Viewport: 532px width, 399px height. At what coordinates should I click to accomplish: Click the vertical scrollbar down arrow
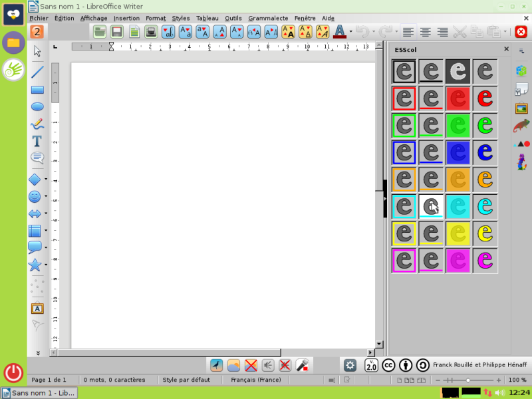379,344
